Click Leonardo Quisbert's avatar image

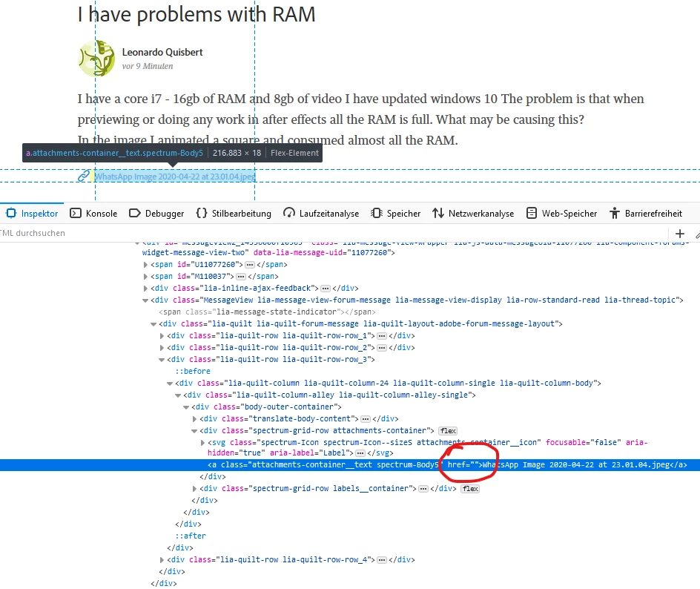[x=97, y=59]
